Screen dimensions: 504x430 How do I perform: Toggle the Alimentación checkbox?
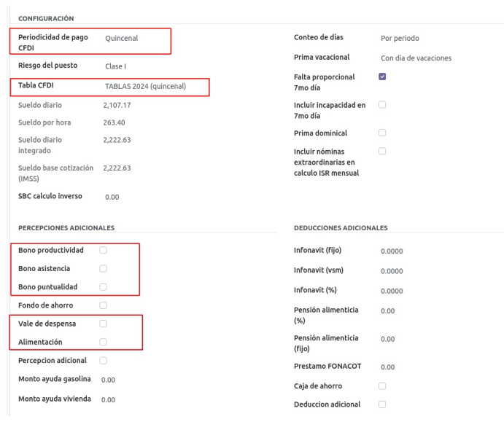point(103,341)
